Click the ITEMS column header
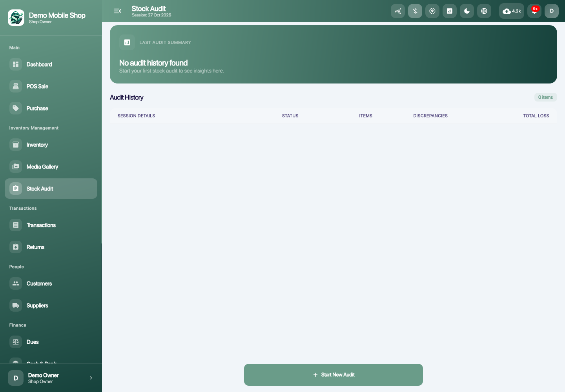 [x=366, y=116]
